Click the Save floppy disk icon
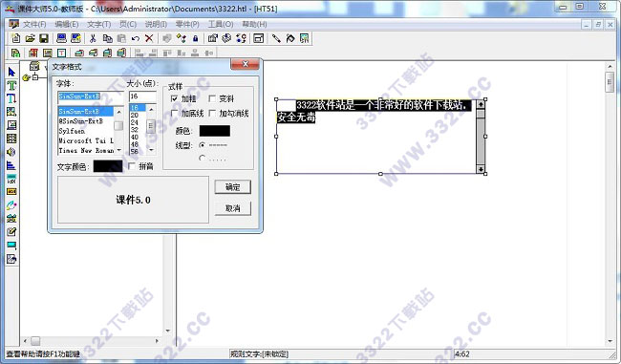 click(44, 38)
